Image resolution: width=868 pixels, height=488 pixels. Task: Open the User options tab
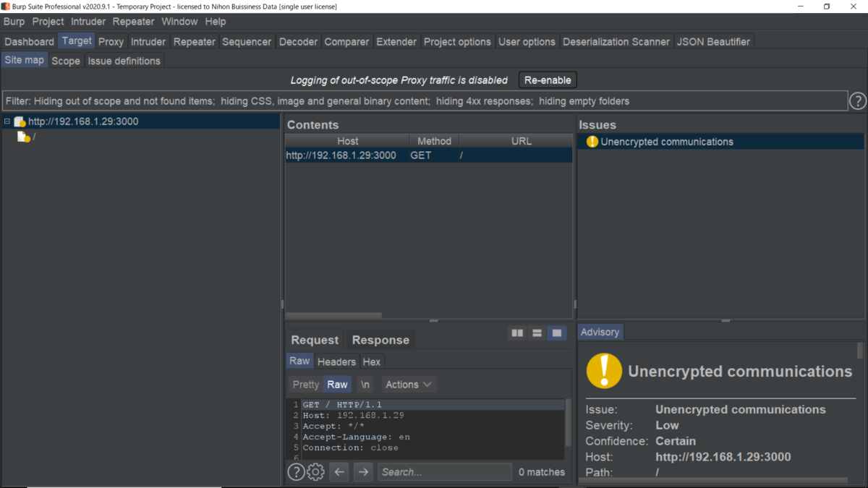[527, 42]
